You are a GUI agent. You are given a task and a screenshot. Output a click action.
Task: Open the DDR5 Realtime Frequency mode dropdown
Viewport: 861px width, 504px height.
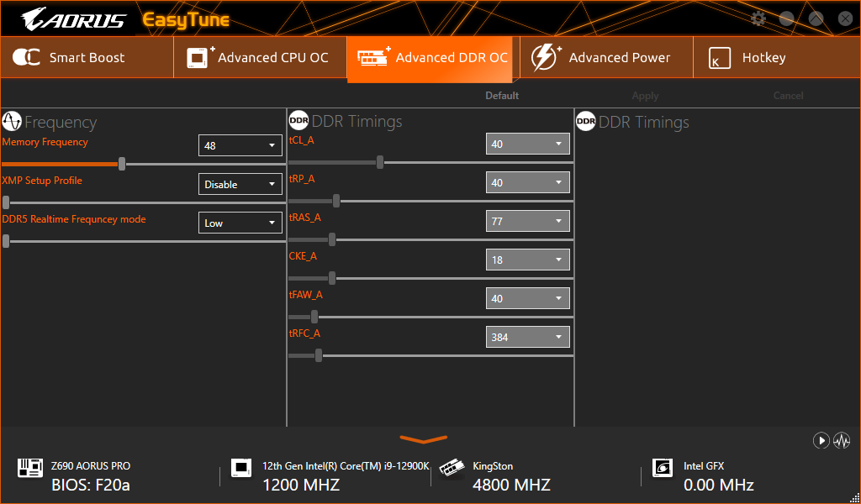pyautogui.click(x=240, y=223)
